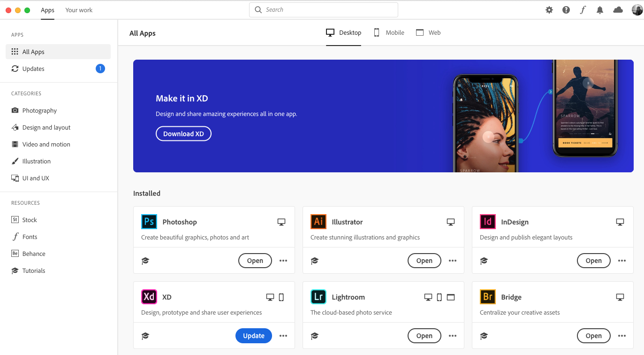644x355 pixels.
Task: Select the Web platform tab
Action: (428, 32)
